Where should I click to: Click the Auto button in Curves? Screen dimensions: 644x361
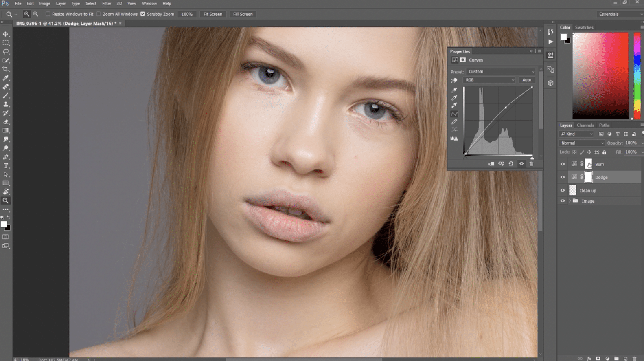[527, 80]
